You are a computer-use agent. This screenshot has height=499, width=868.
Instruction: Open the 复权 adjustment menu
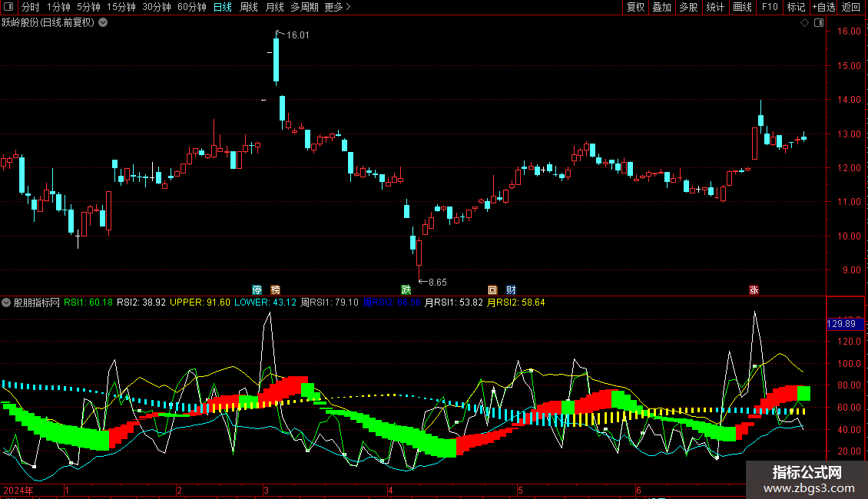[635, 7]
